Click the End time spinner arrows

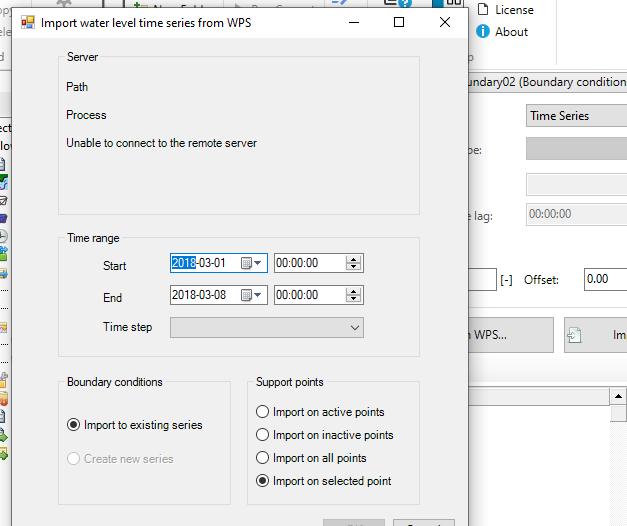tap(353, 295)
